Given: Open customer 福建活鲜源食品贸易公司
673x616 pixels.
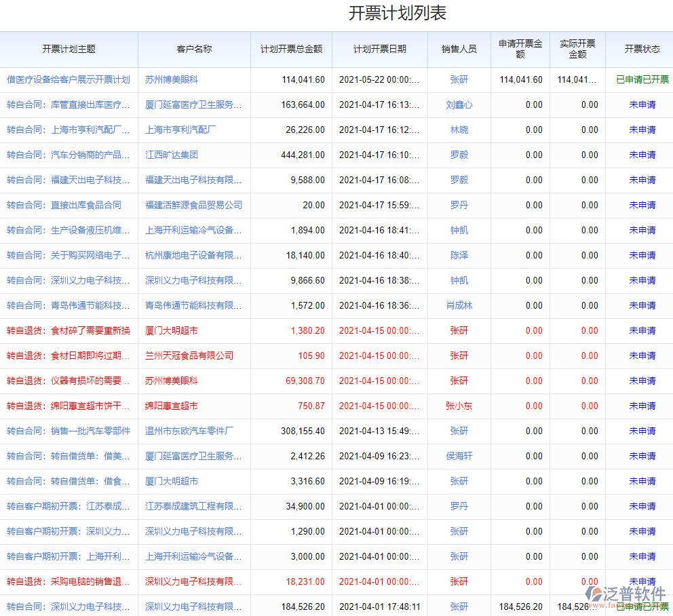Looking at the screenshot, I should click(193, 205).
